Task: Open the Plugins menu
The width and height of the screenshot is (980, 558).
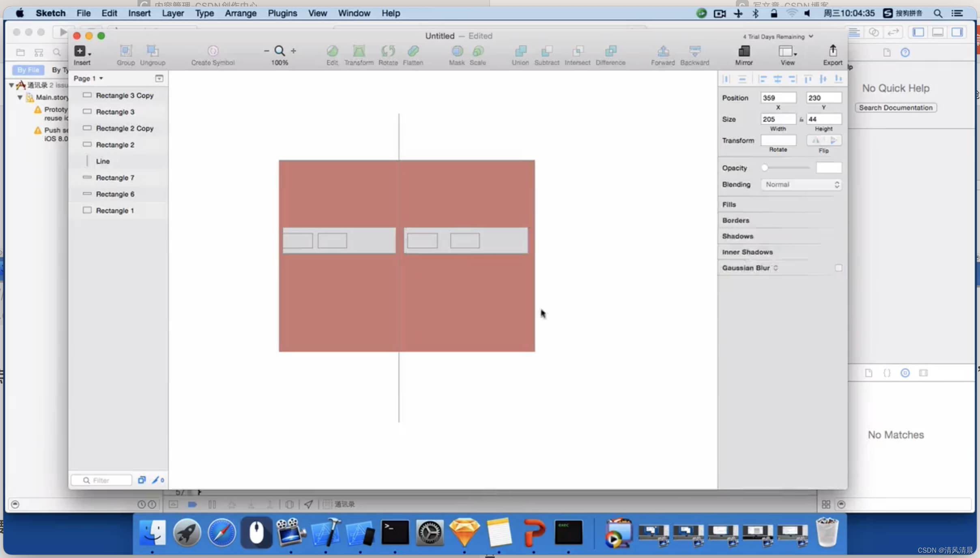Action: tap(283, 13)
